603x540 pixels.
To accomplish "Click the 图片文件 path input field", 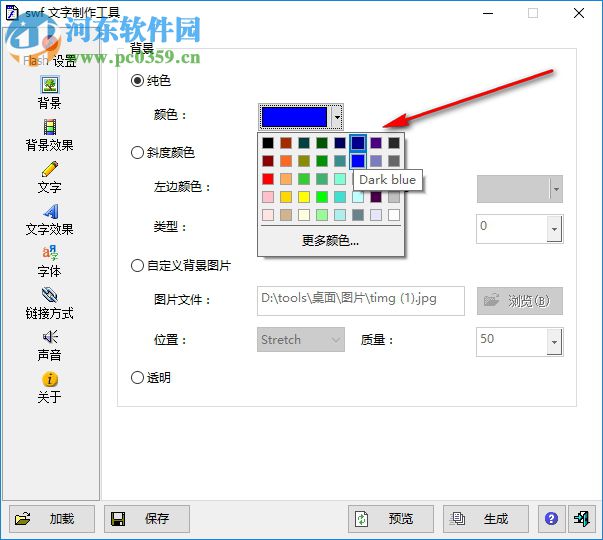I will pyautogui.click(x=361, y=301).
